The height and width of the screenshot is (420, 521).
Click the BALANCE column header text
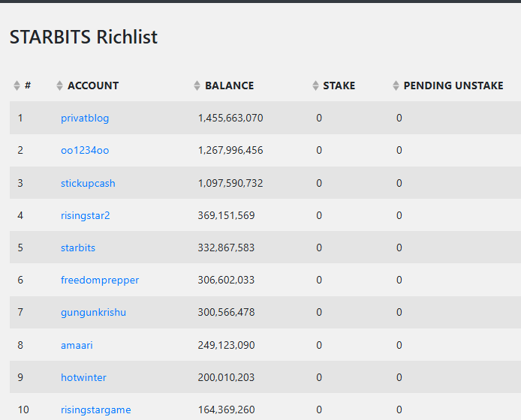click(229, 85)
